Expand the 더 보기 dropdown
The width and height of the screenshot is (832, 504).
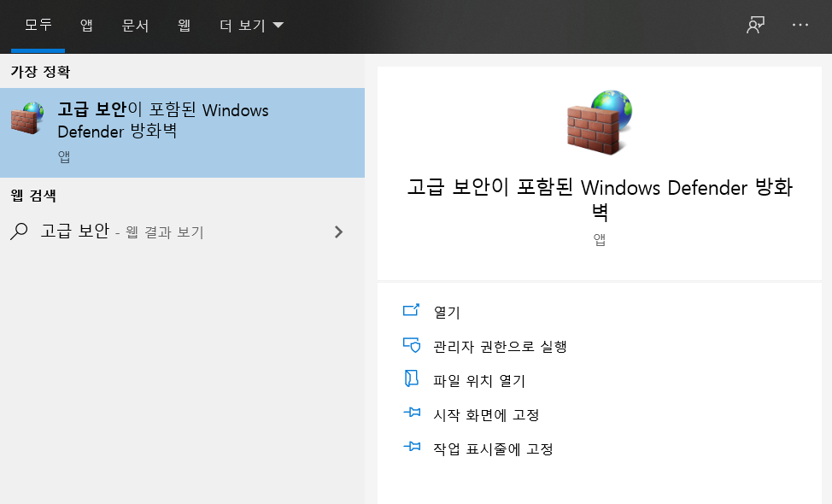(251, 25)
